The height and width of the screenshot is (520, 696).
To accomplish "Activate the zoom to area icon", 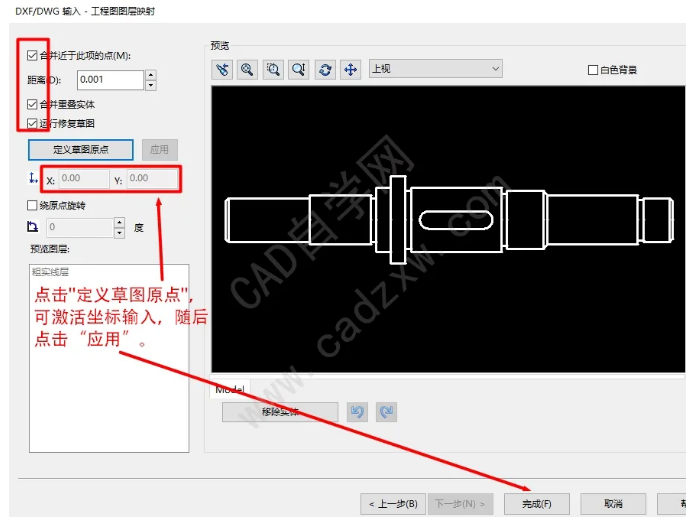I will coord(273,70).
